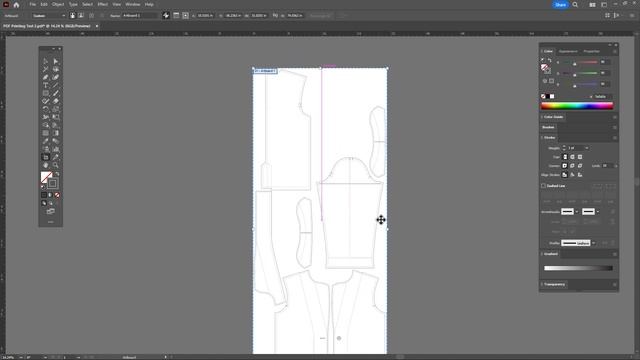Select the Shaper tool
The width and height of the screenshot is (640, 360).
pos(46,101)
